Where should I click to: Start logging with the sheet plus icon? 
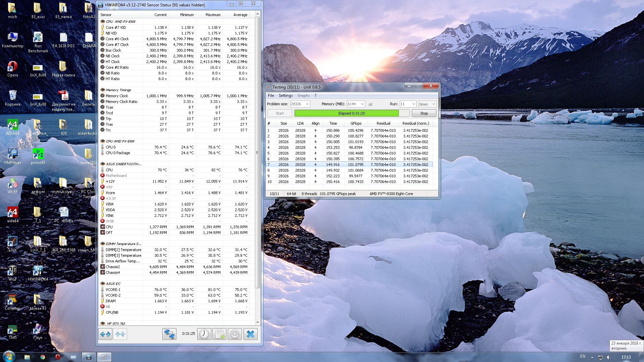[220, 334]
